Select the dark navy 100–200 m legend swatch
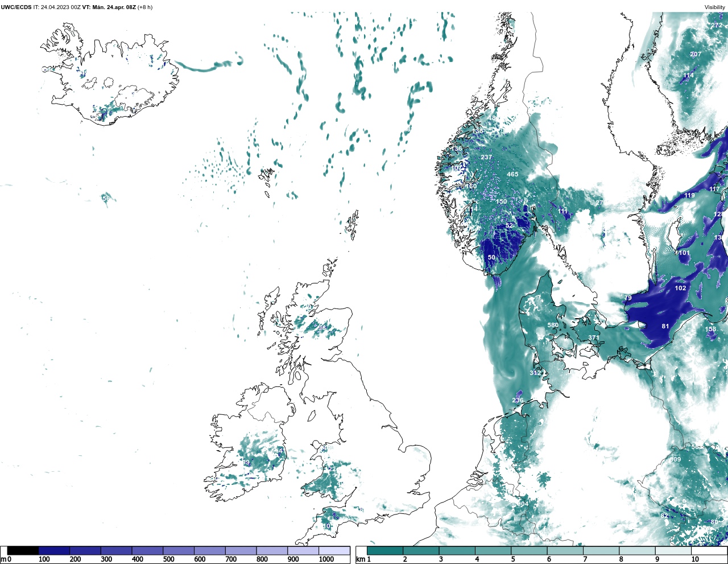The image size is (728, 564). tap(54, 551)
